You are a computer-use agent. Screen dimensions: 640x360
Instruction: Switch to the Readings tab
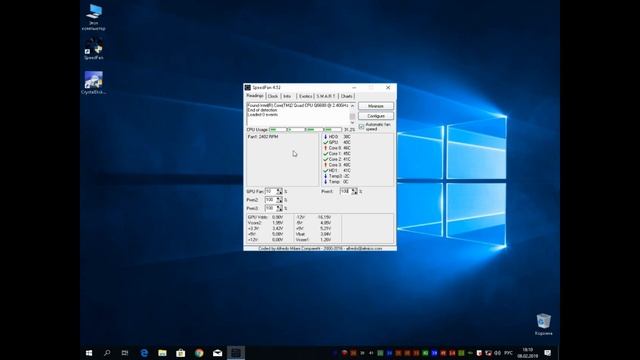pos(255,96)
